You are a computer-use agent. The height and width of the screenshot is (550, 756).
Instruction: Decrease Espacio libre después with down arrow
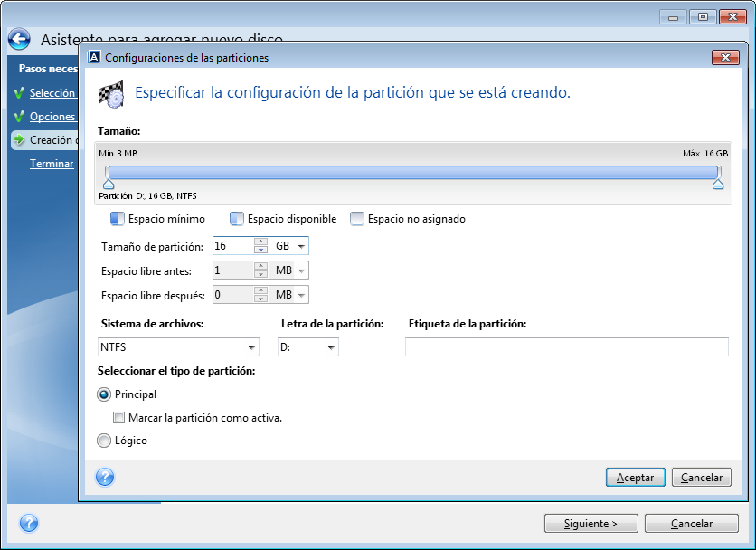click(260, 299)
